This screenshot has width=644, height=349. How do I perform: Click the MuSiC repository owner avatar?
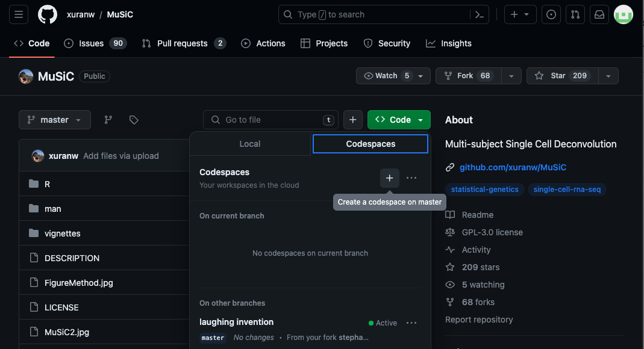click(x=26, y=76)
